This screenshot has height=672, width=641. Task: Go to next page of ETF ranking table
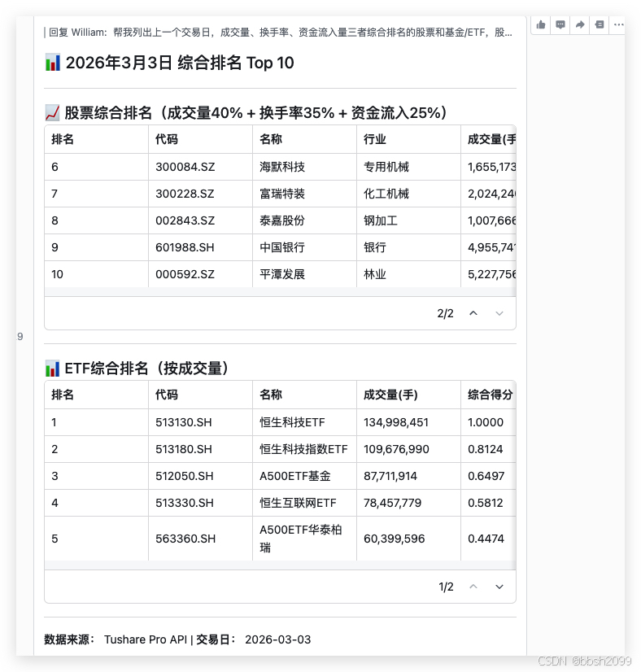point(499,587)
